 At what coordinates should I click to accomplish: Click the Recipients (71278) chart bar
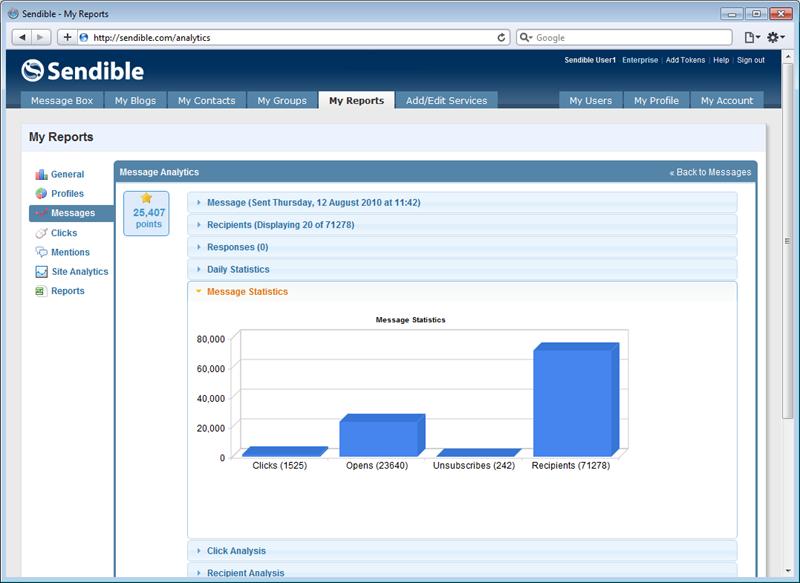click(x=576, y=399)
